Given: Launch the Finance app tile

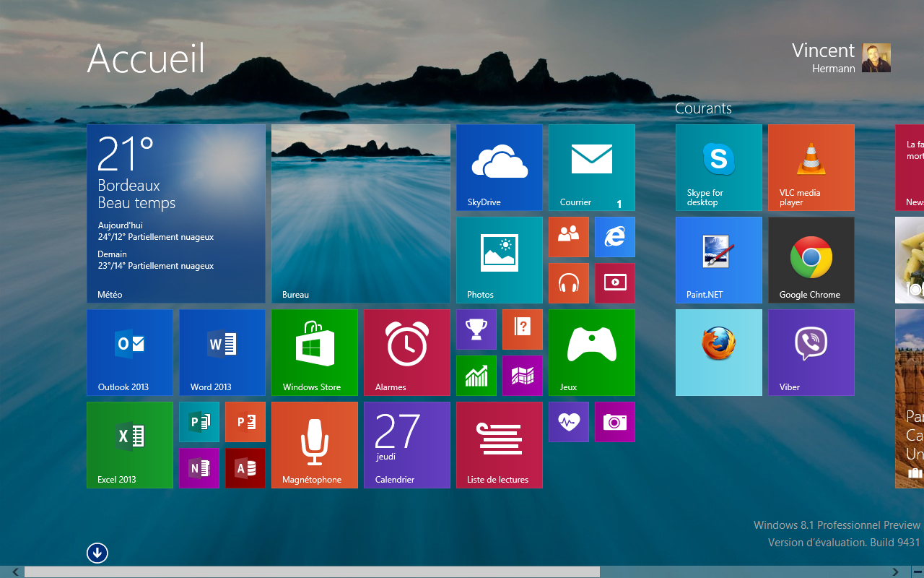Looking at the screenshot, I should pos(476,375).
